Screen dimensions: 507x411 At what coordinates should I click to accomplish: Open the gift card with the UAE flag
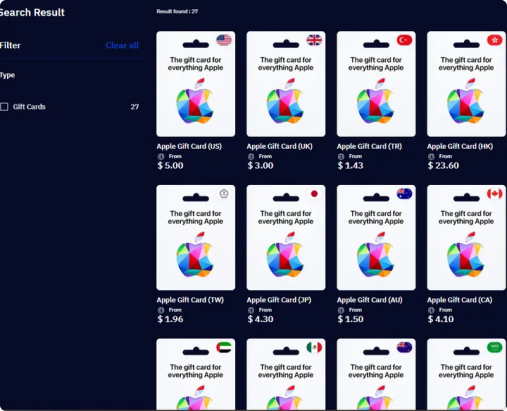196,374
